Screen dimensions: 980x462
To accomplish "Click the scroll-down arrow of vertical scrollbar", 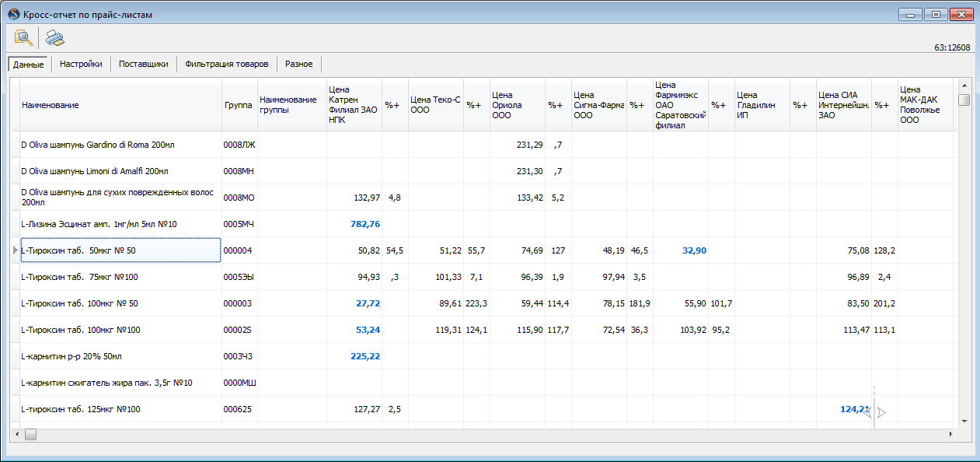I will (964, 420).
